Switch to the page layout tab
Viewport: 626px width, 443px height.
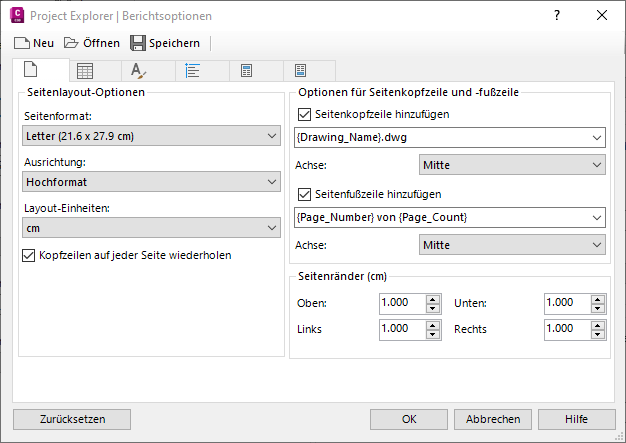(31, 70)
